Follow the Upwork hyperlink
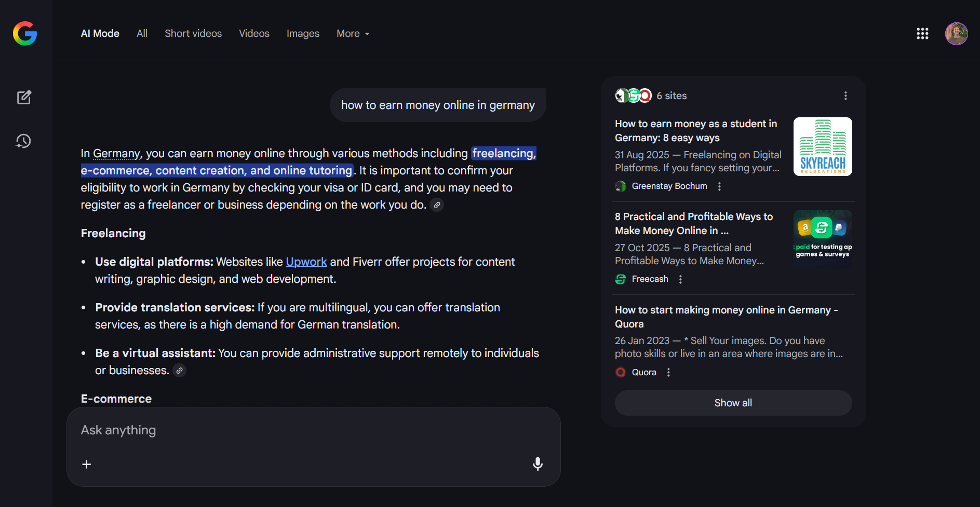The height and width of the screenshot is (507, 980). tap(306, 262)
